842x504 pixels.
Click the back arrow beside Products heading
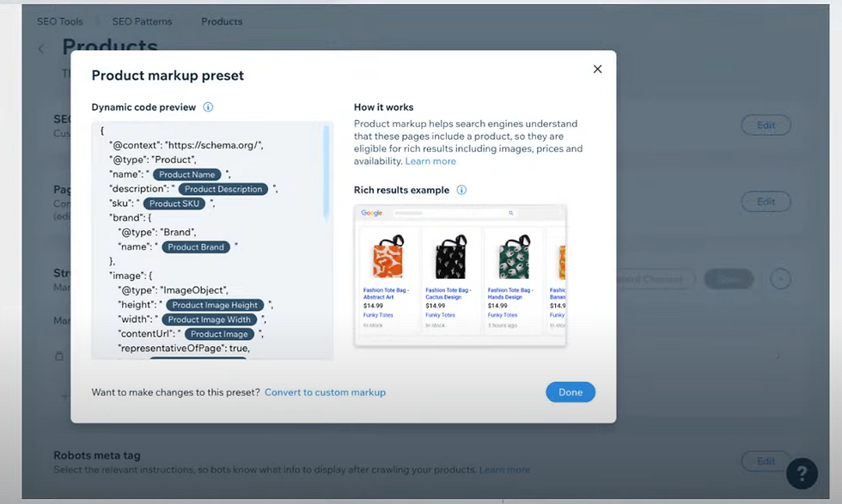point(41,49)
